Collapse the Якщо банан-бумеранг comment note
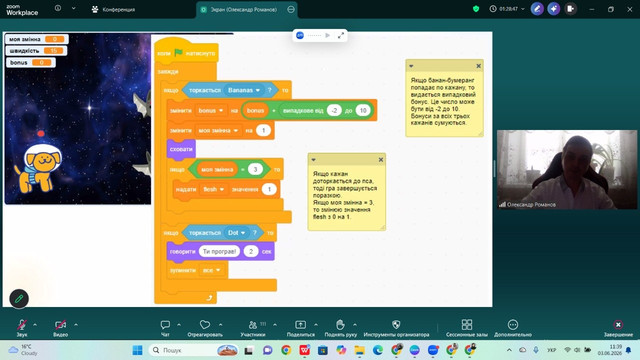640x360 pixels. coord(411,66)
